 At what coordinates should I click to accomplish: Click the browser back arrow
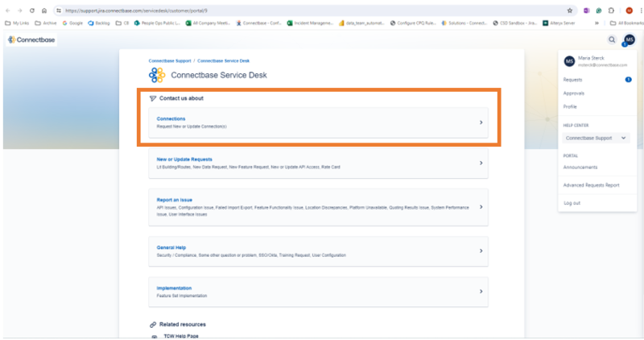click(x=7, y=10)
